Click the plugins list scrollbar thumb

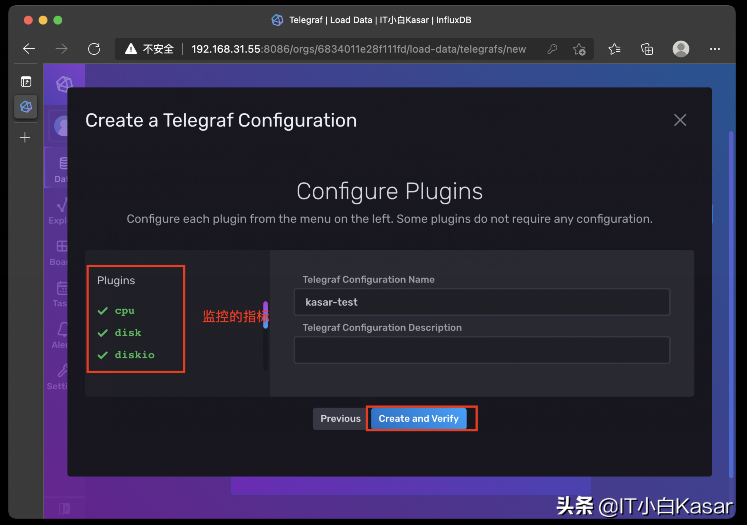click(x=265, y=314)
